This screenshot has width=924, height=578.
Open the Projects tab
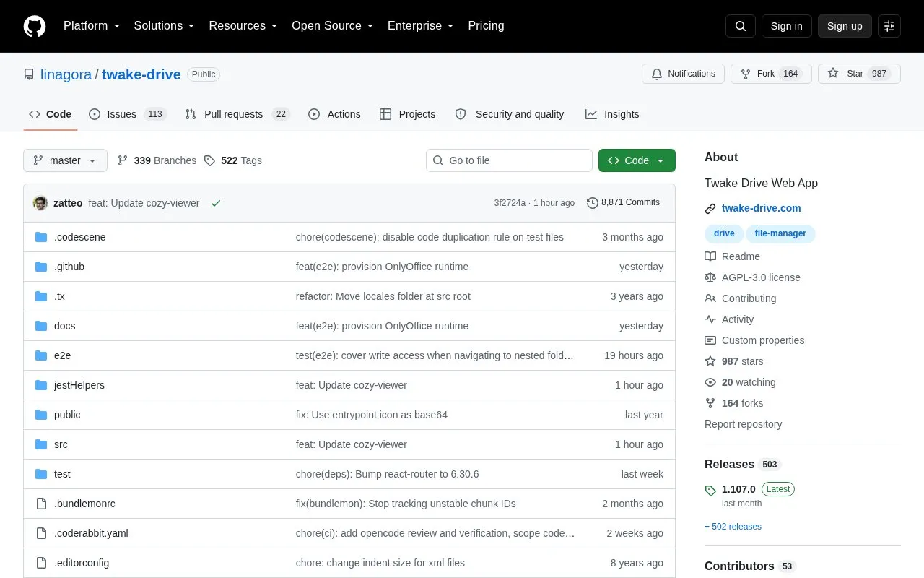[407, 114]
